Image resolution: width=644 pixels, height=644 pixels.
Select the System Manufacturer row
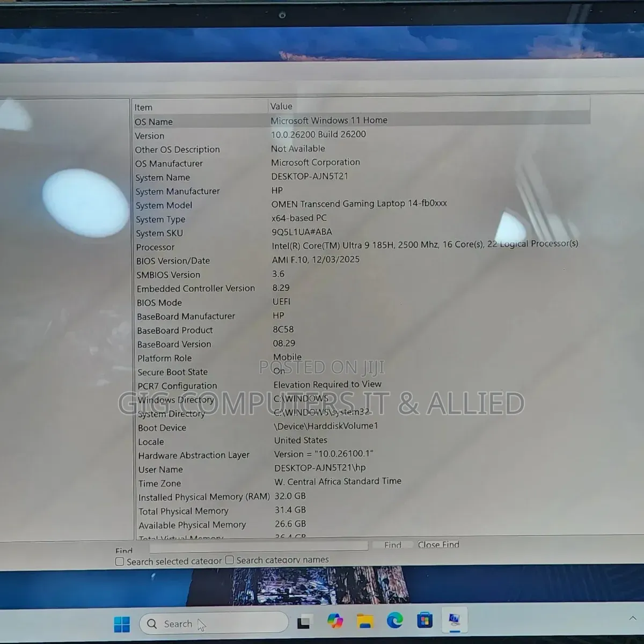[362, 191]
